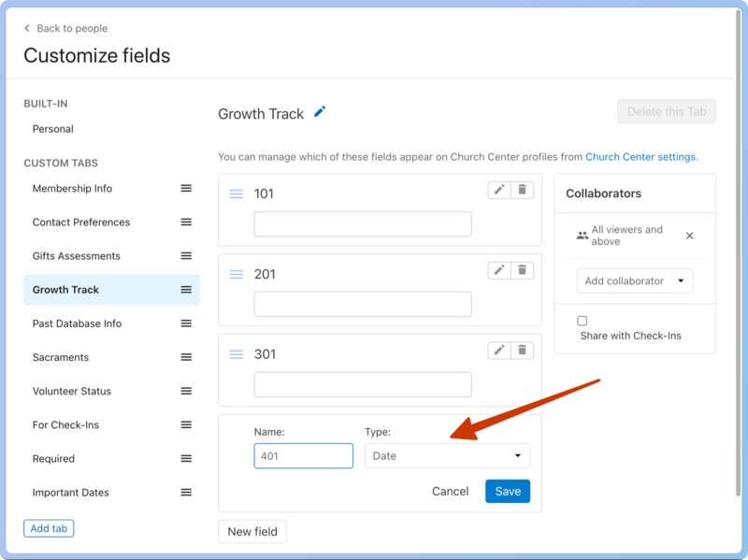Save the new 401 field
The height and width of the screenshot is (560, 748).
point(507,491)
